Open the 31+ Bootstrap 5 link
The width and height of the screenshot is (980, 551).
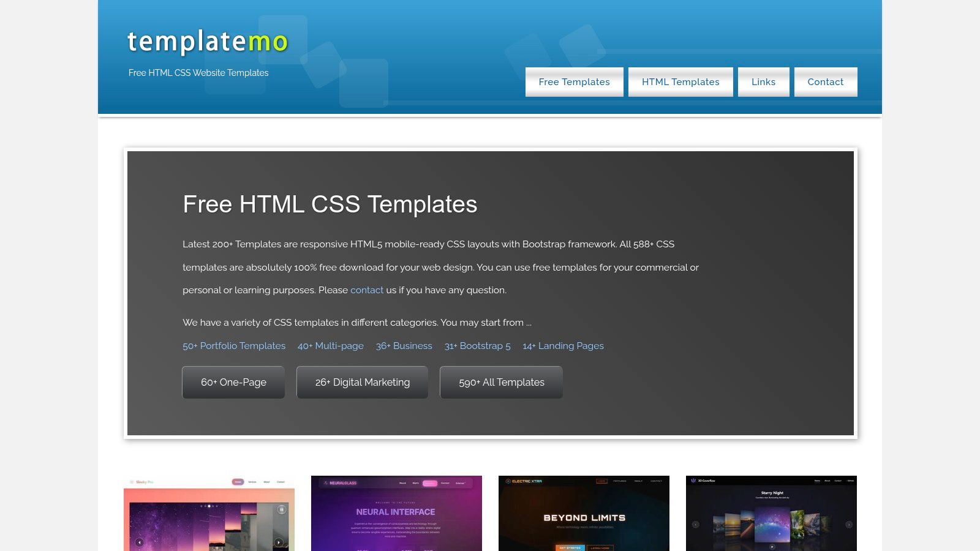tap(478, 346)
